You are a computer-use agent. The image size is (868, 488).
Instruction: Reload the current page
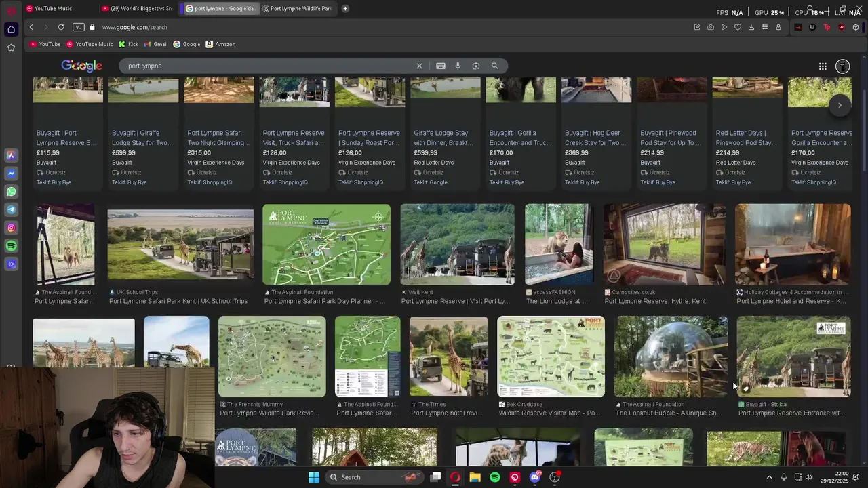[61, 27]
